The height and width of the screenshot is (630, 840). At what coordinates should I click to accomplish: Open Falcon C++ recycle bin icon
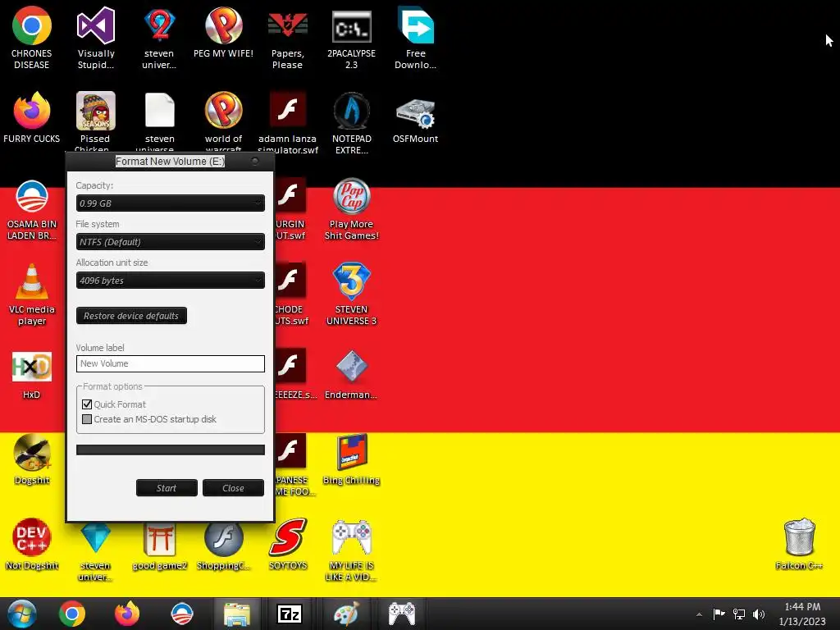(x=799, y=545)
